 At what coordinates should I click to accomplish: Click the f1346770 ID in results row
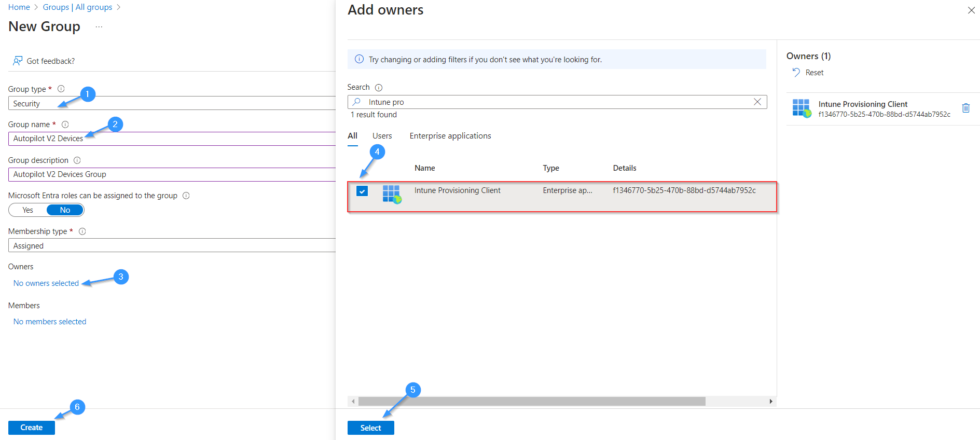point(684,190)
